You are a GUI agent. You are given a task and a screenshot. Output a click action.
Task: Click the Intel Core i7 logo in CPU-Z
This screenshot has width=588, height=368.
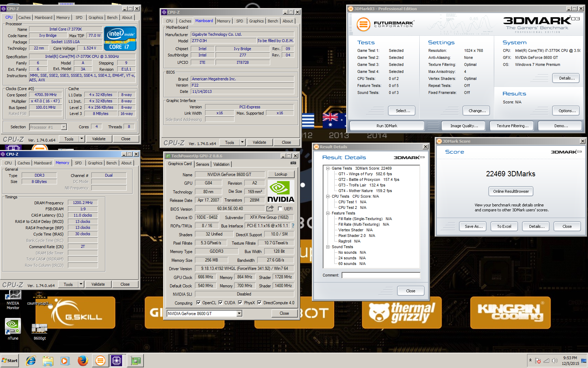(x=120, y=39)
